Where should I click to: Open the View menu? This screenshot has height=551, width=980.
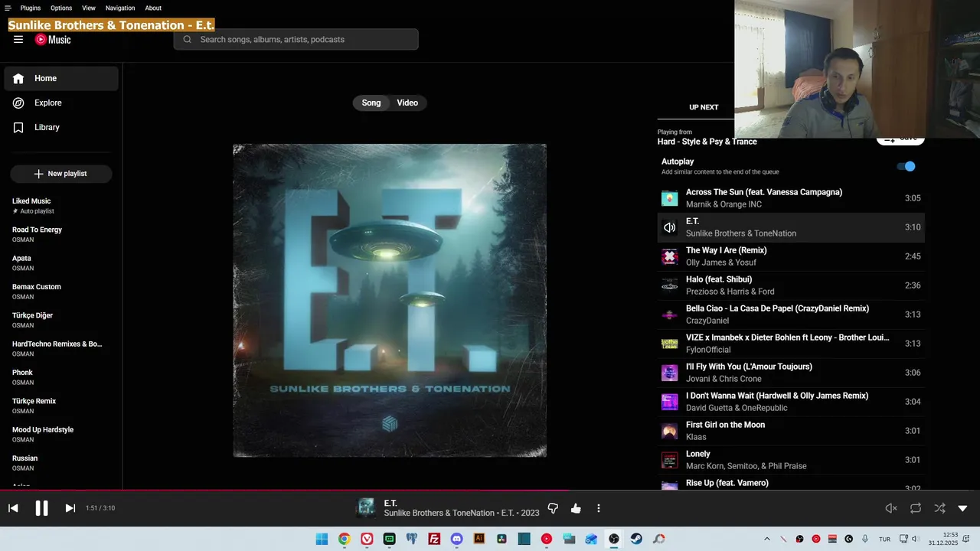point(89,8)
